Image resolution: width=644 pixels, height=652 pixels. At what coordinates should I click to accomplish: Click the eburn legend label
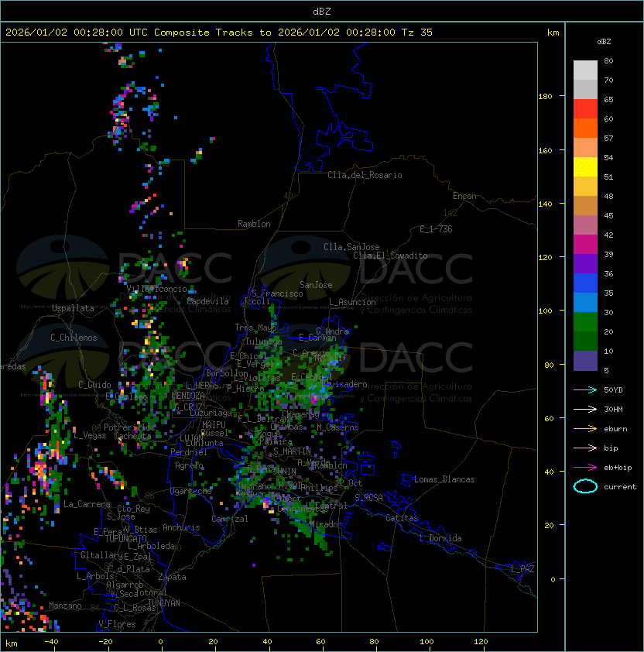615,429
